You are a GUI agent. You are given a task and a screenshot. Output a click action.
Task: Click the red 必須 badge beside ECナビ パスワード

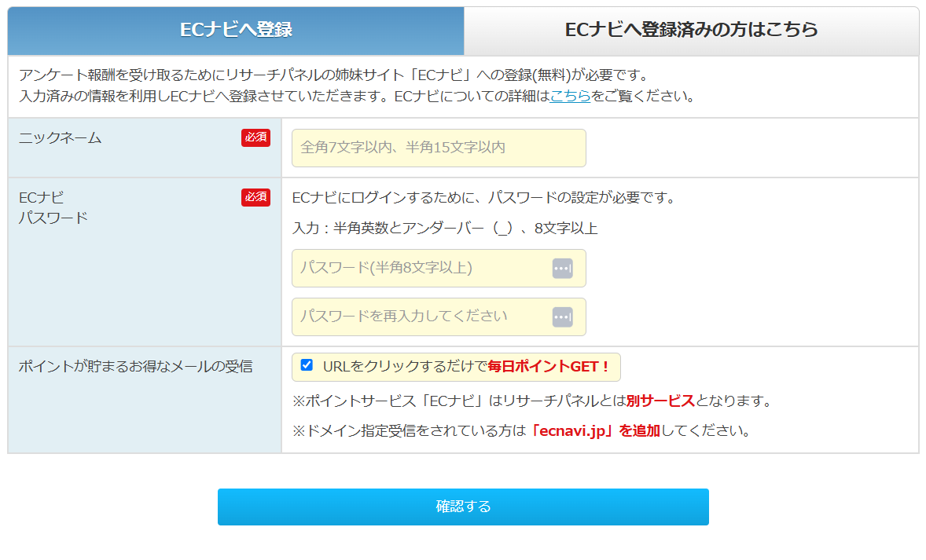tap(255, 197)
